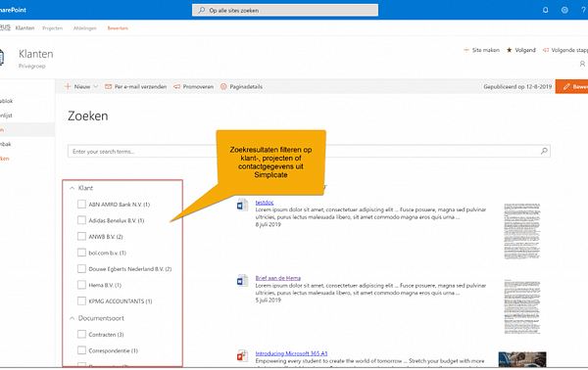Click the Volgende stappen megaphone icon
This screenshot has width=588, height=370.
coord(546,50)
